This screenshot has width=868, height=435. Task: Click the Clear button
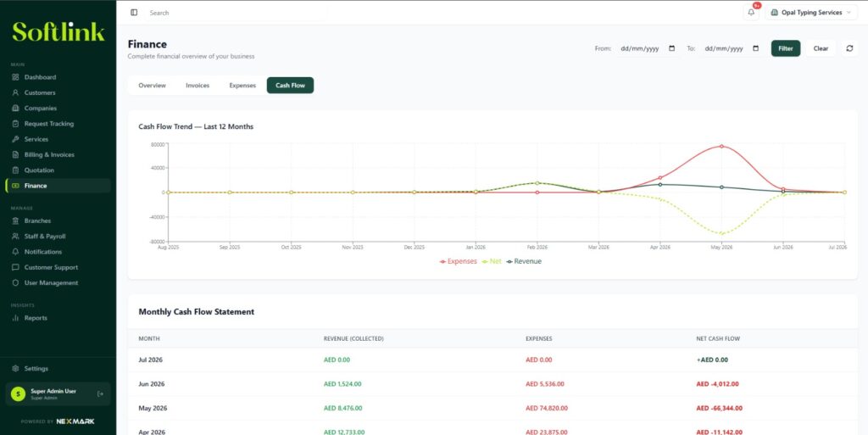click(x=821, y=48)
